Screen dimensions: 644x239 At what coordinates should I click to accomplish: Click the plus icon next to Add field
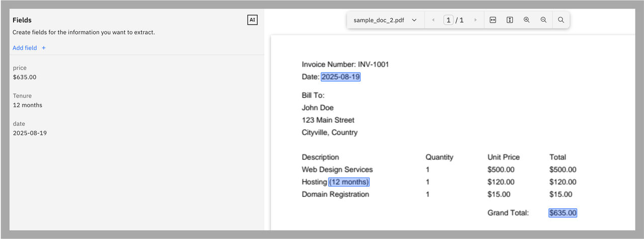click(x=44, y=48)
